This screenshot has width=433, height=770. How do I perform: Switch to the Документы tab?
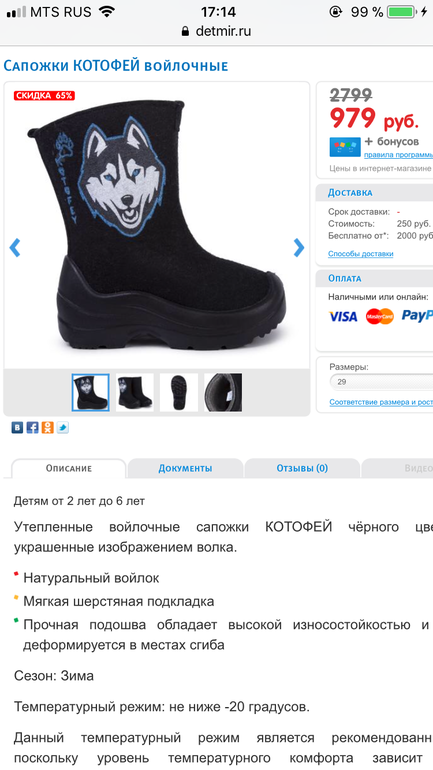[185, 468]
